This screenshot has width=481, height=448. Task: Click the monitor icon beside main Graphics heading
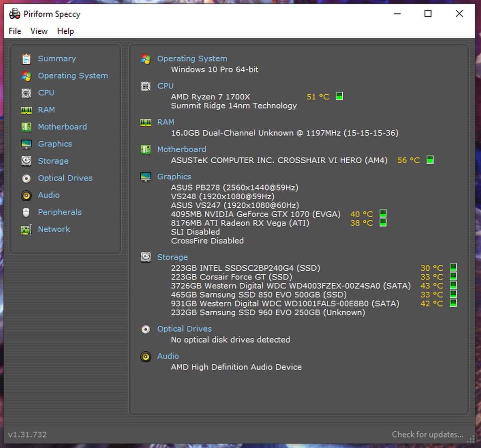coord(146,177)
